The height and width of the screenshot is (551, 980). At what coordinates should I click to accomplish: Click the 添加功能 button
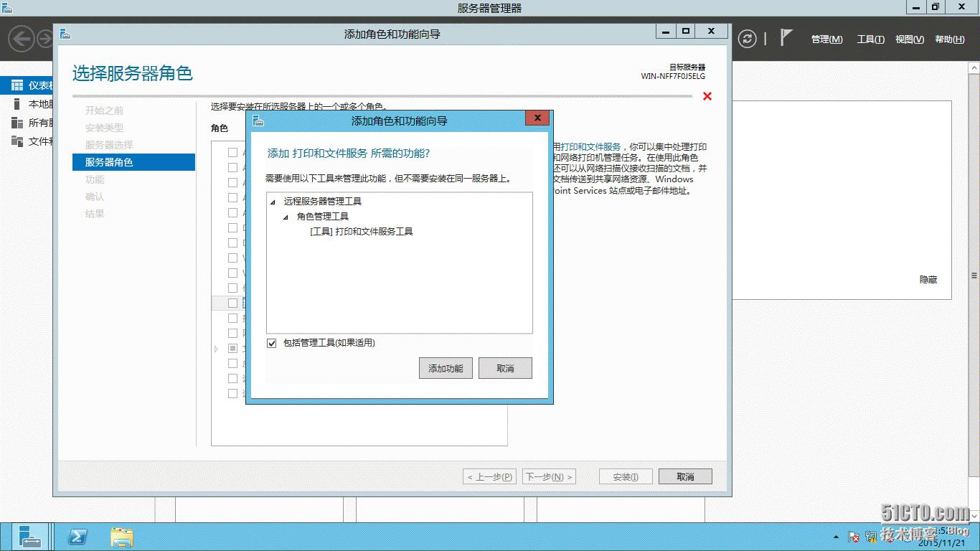[445, 368]
